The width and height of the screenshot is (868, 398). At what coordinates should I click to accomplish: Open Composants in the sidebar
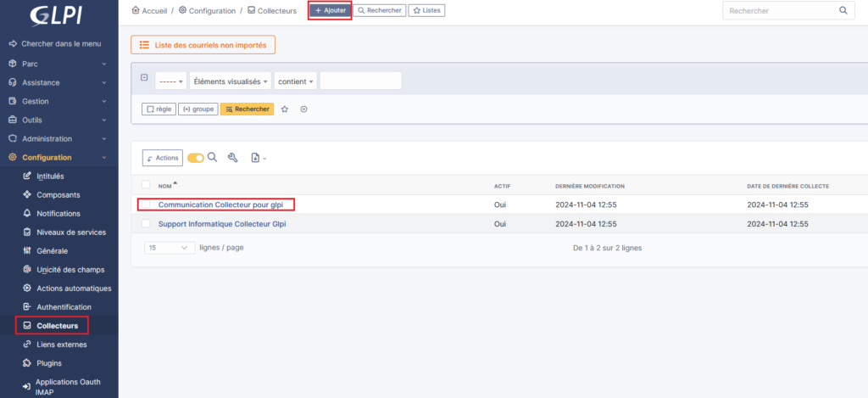58,195
